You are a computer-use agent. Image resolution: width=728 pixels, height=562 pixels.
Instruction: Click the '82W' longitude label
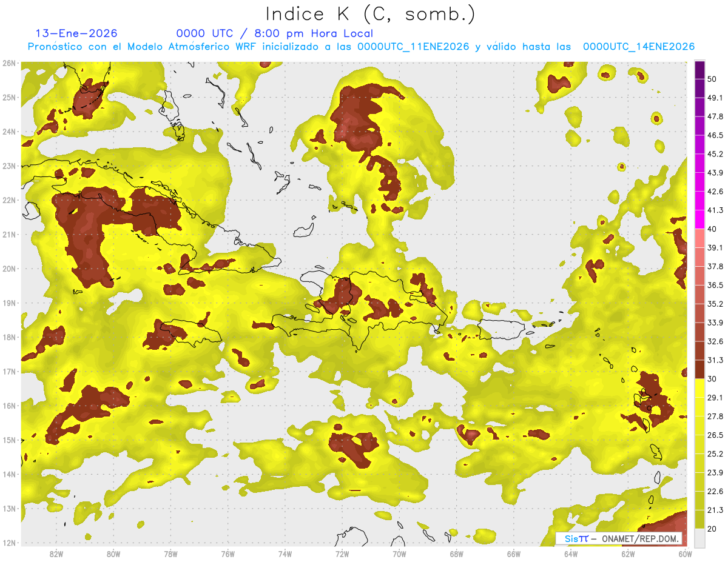tap(56, 554)
